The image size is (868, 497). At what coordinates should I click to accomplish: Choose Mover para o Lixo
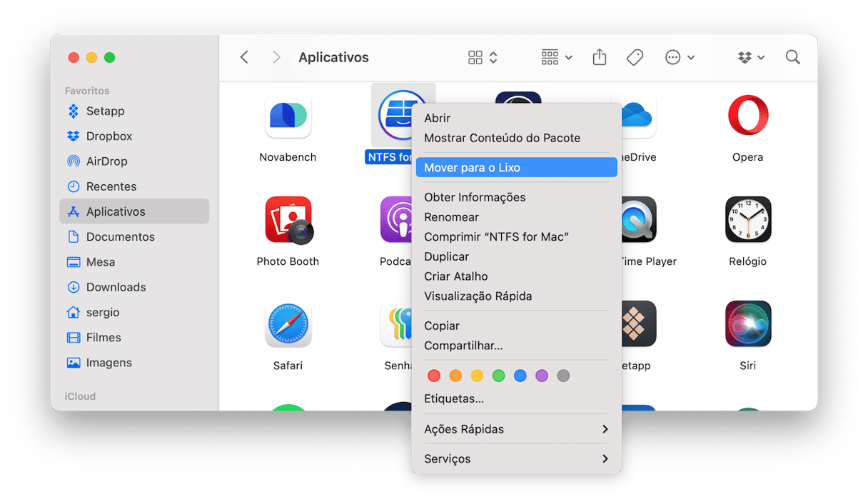[x=517, y=168]
